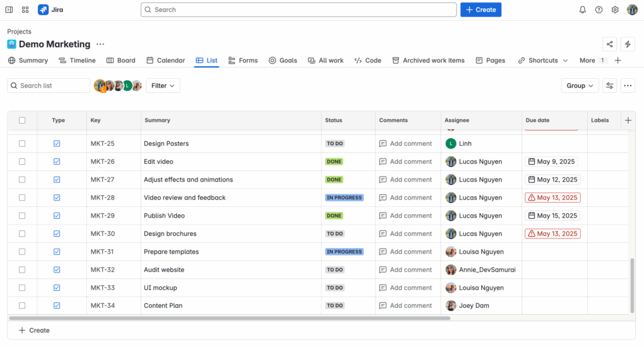Select the MKT-30 row checkbox

click(22, 233)
